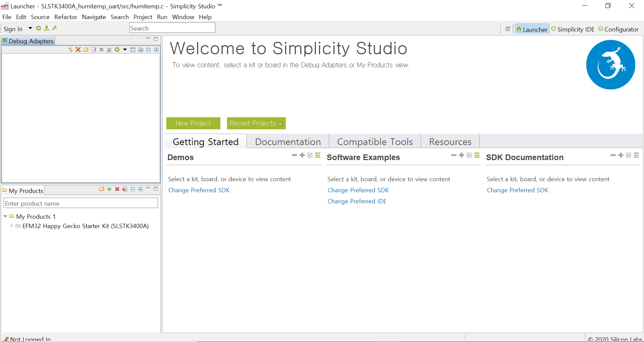The width and height of the screenshot is (644, 342).
Task: Open Recent Projects dropdown
Action: point(256,123)
